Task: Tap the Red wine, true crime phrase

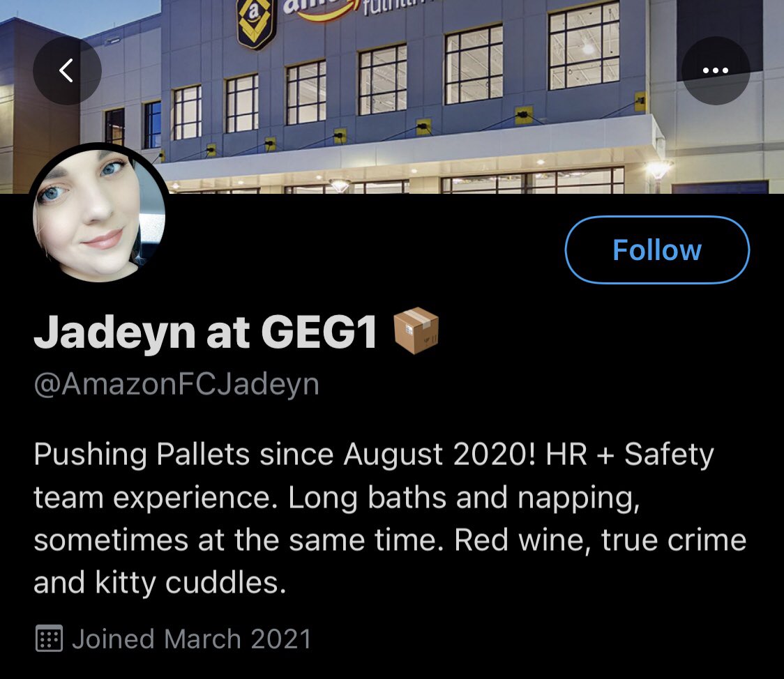Action: click(x=600, y=540)
